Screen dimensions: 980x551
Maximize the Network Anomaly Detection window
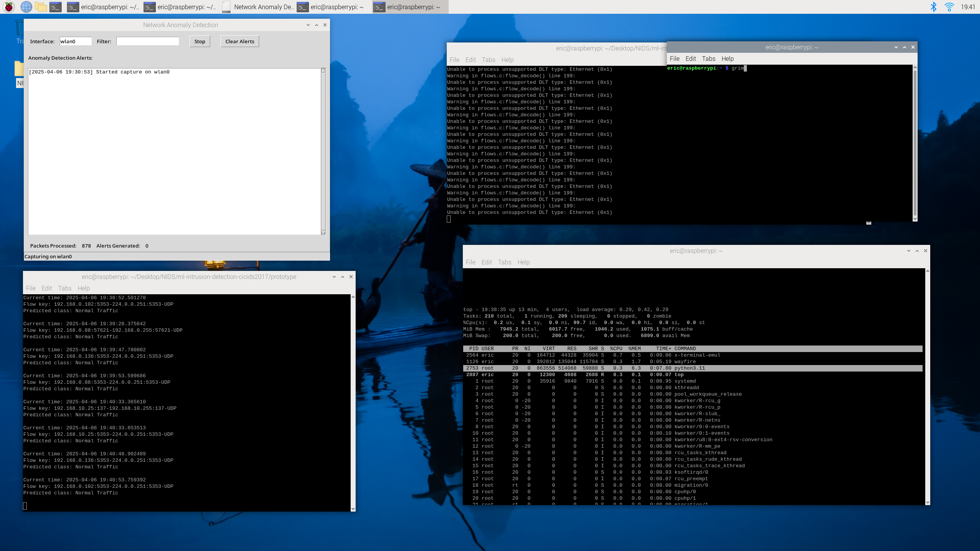(x=316, y=25)
